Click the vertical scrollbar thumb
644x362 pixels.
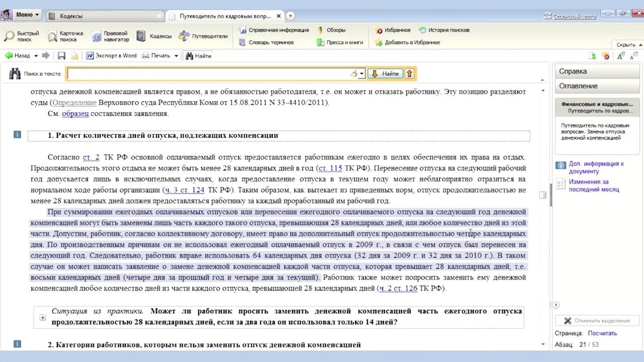tap(542, 195)
